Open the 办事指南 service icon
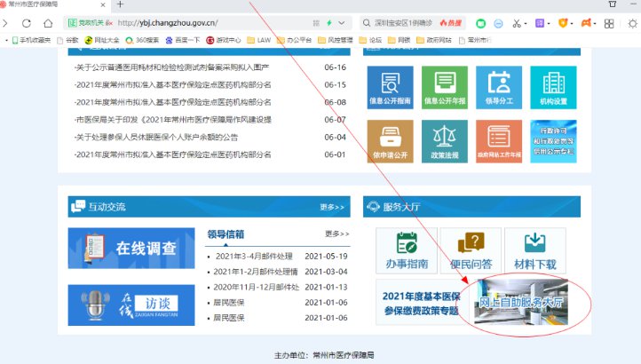641x364 pixels. pyautogui.click(x=407, y=251)
